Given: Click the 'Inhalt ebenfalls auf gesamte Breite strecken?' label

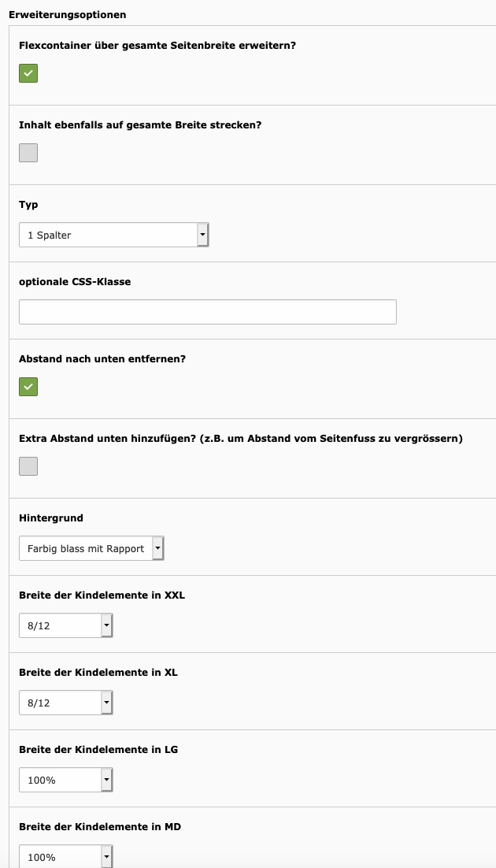Looking at the screenshot, I should point(140,124).
